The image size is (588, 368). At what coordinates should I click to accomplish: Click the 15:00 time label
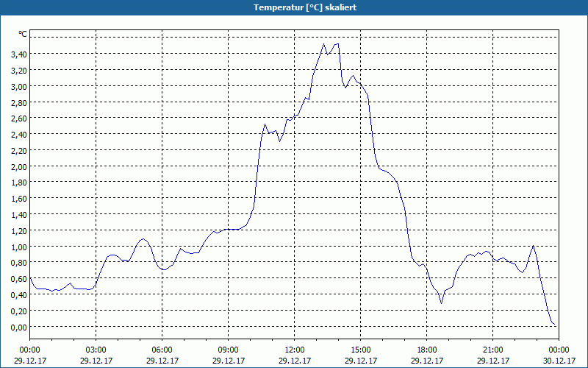click(360, 350)
